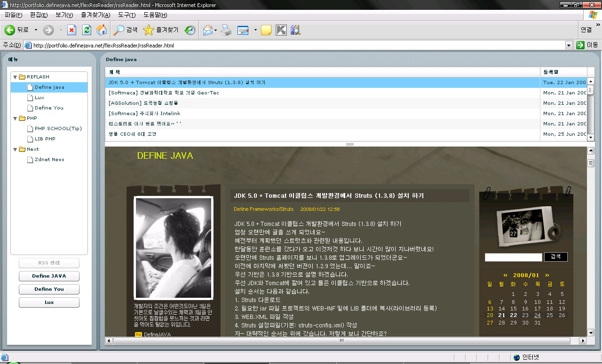Click the blog 검색 search button
The height and width of the screenshot is (364, 602).
click(x=555, y=257)
